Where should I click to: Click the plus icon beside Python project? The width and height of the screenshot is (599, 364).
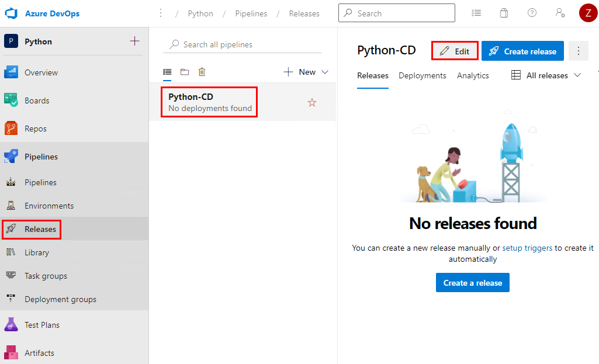coord(134,41)
